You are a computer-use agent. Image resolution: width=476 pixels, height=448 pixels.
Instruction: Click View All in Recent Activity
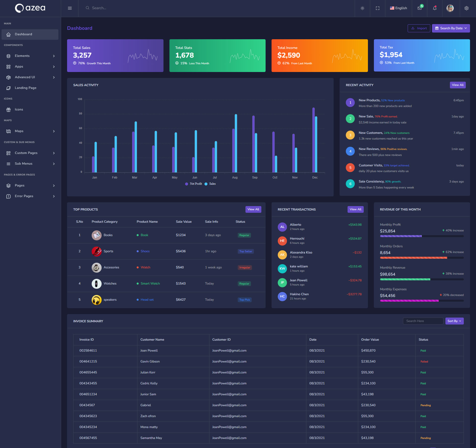pyautogui.click(x=457, y=85)
